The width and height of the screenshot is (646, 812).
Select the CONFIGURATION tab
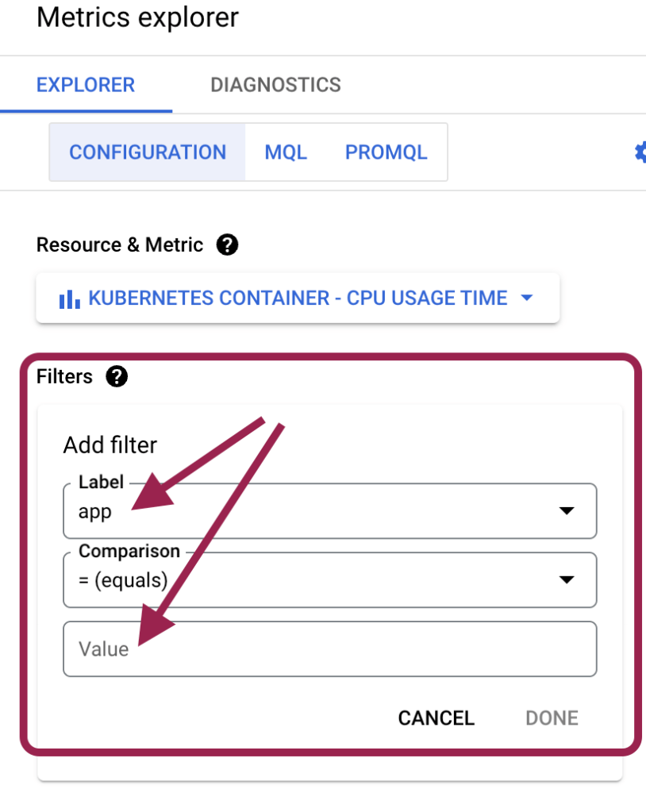click(148, 152)
